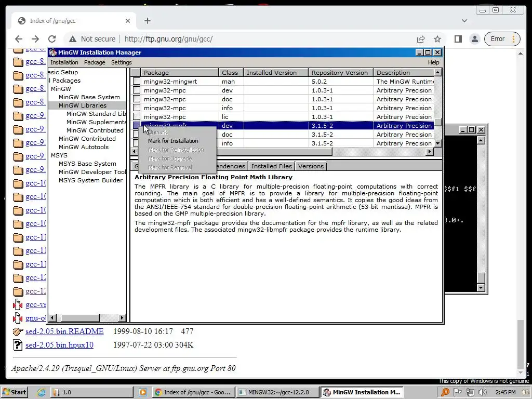Select MinGW Libraries in tree
Screen dimensions: 532x399
coord(83,105)
